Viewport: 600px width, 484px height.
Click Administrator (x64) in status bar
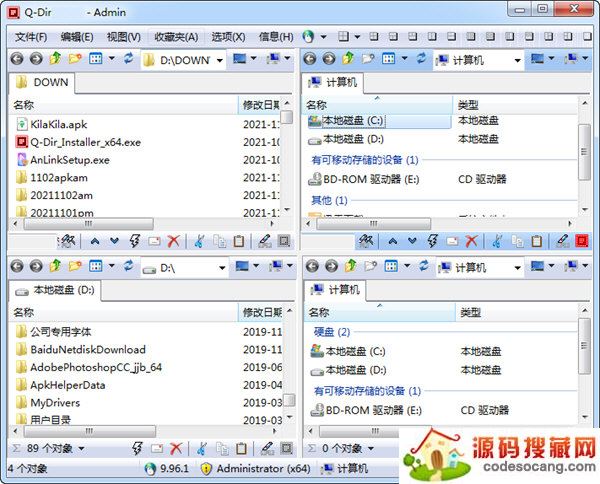pos(256,469)
